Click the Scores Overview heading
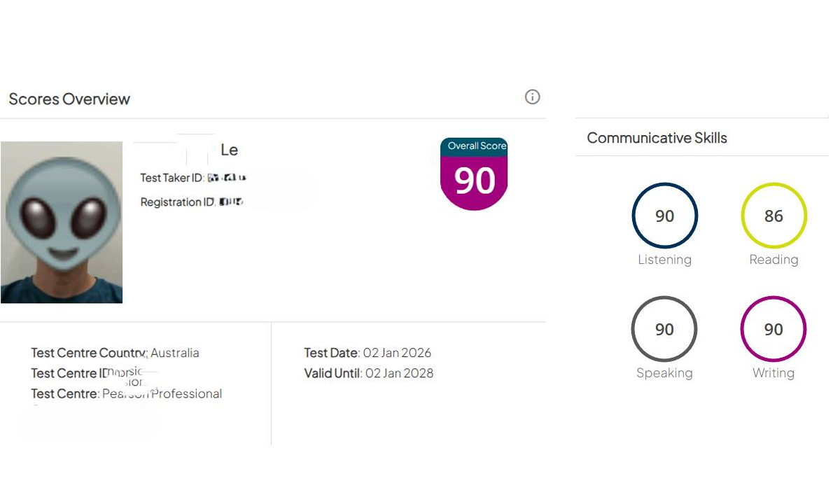Viewport: 840px width, 504px height. [x=69, y=99]
